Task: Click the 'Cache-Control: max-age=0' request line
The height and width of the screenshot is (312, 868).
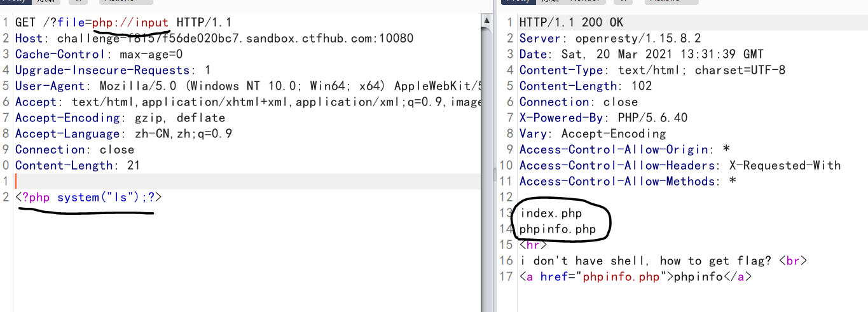Action: (x=99, y=54)
